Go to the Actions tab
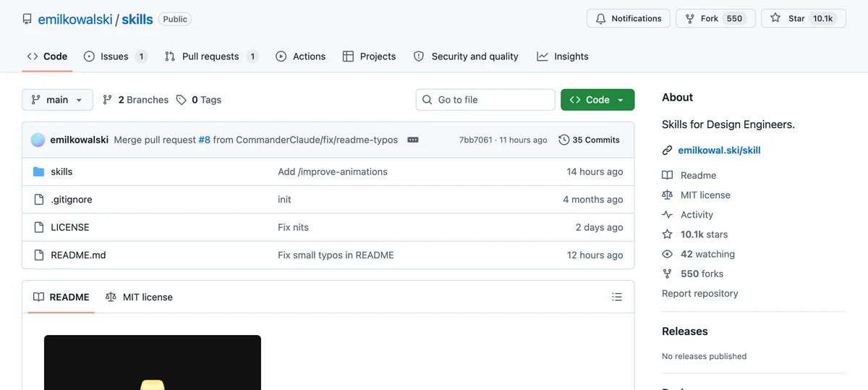The height and width of the screenshot is (390, 868). (301, 56)
